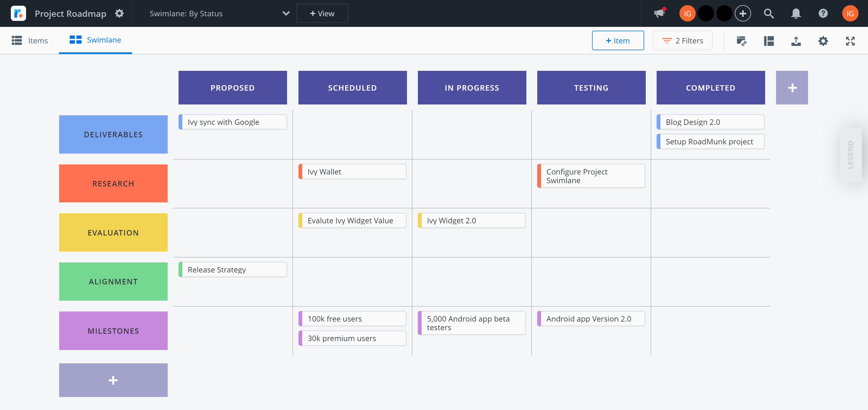This screenshot has height=410, width=868.
Task: Switch to the Items tab
Action: click(x=30, y=40)
